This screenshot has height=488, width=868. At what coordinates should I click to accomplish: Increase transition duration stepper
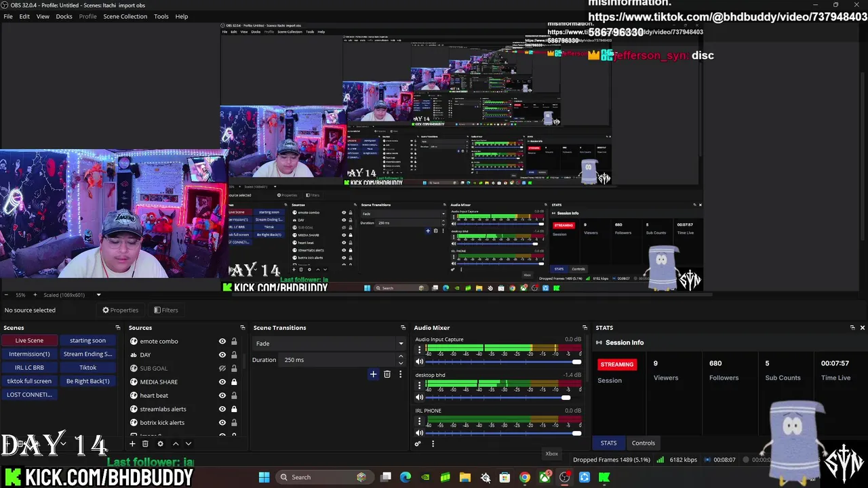point(401,357)
